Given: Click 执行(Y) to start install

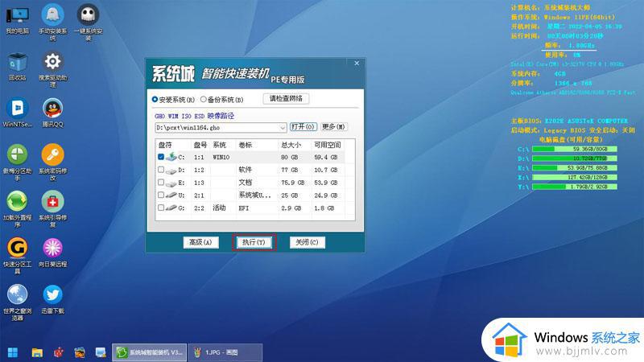Looking at the screenshot, I should point(254,242).
